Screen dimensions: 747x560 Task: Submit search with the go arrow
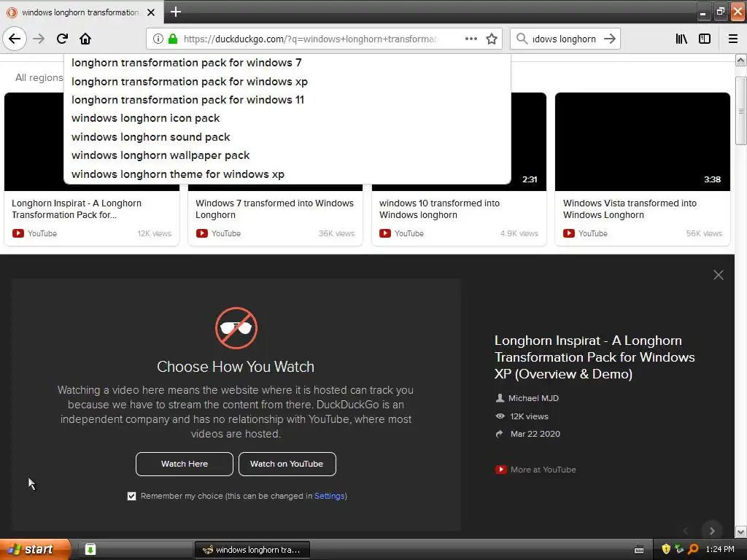(610, 39)
